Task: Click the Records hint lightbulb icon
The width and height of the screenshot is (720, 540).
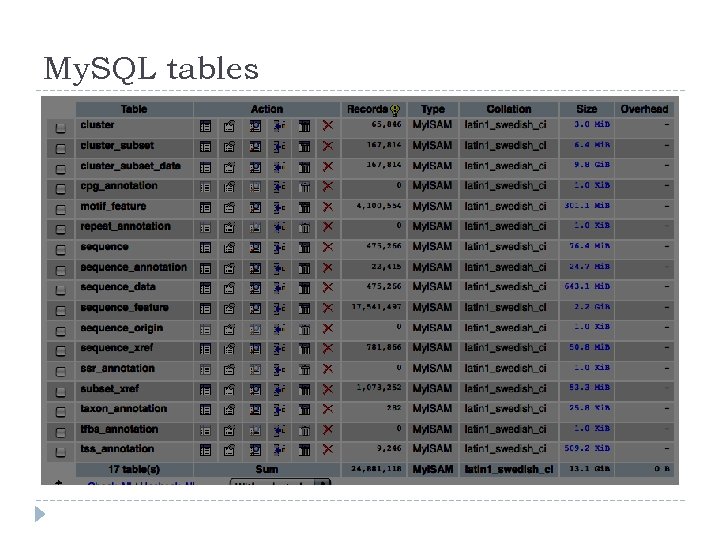Action: (x=395, y=110)
